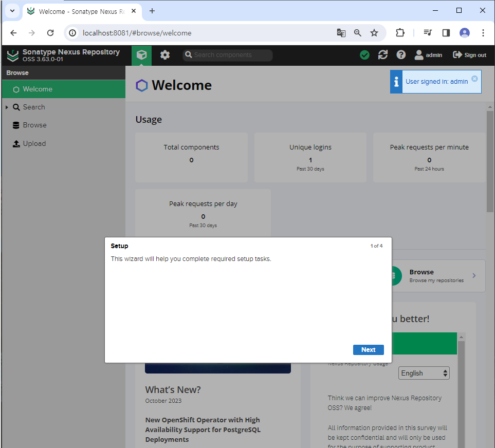Close the Welcome Nexus browser tab
Screen dimensions: 495x448
click(134, 11)
